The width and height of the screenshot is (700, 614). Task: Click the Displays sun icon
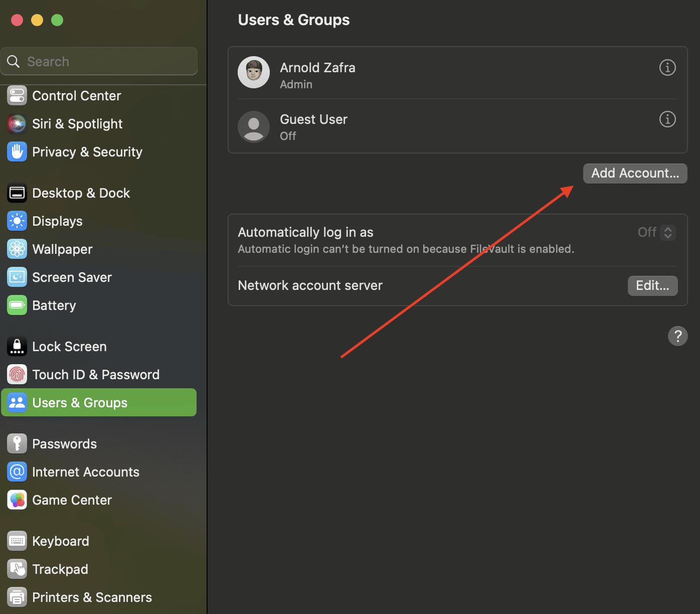17,221
